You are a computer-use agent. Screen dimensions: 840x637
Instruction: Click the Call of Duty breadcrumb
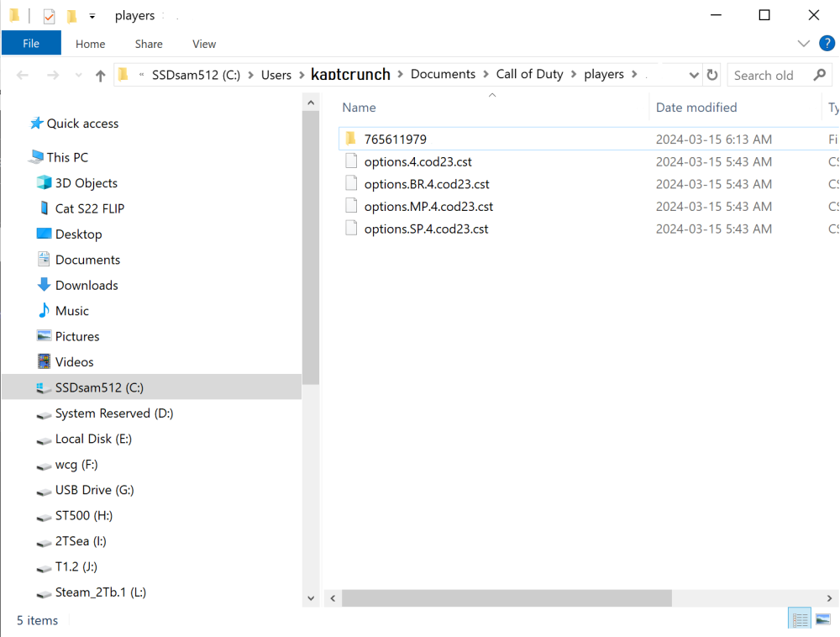[x=529, y=75]
